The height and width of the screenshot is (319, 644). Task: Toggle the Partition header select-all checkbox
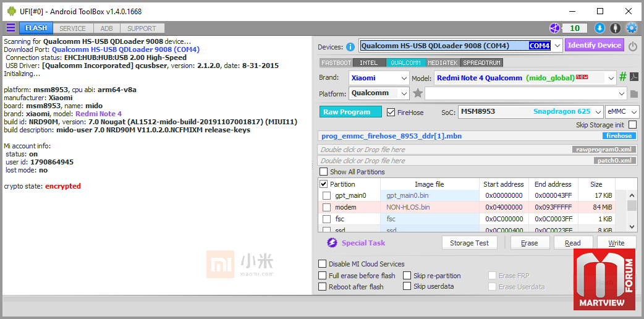324,184
